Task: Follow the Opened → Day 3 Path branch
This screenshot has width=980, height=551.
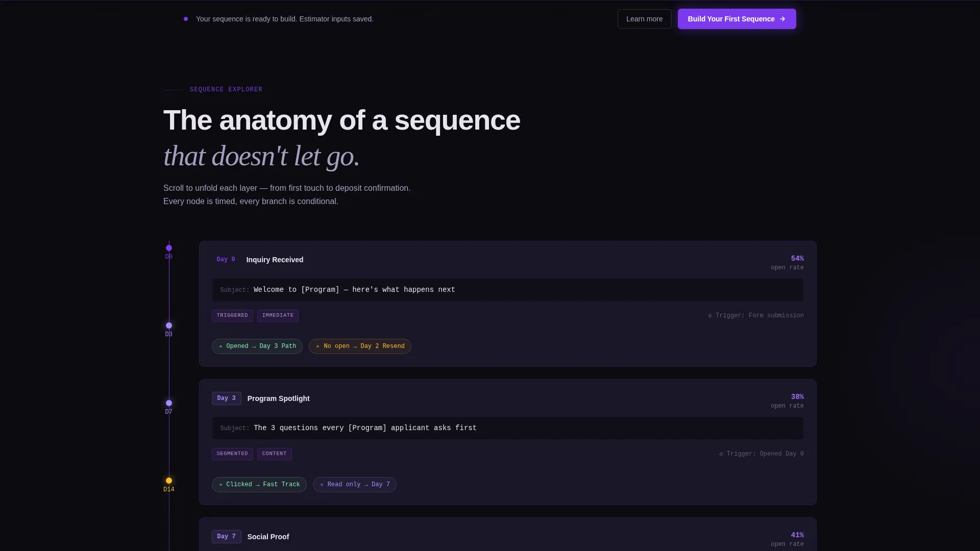Action: pyautogui.click(x=257, y=346)
